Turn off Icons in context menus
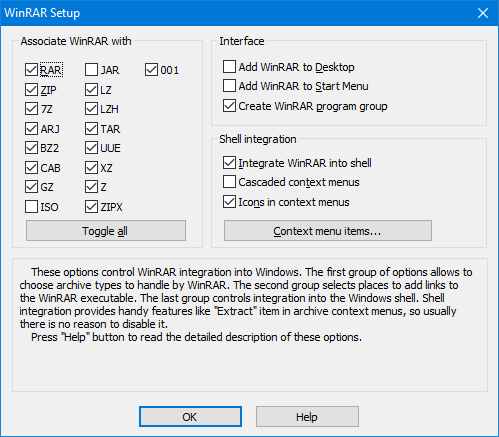Image resolution: width=499 pixels, height=437 pixels. click(x=229, y=202)
